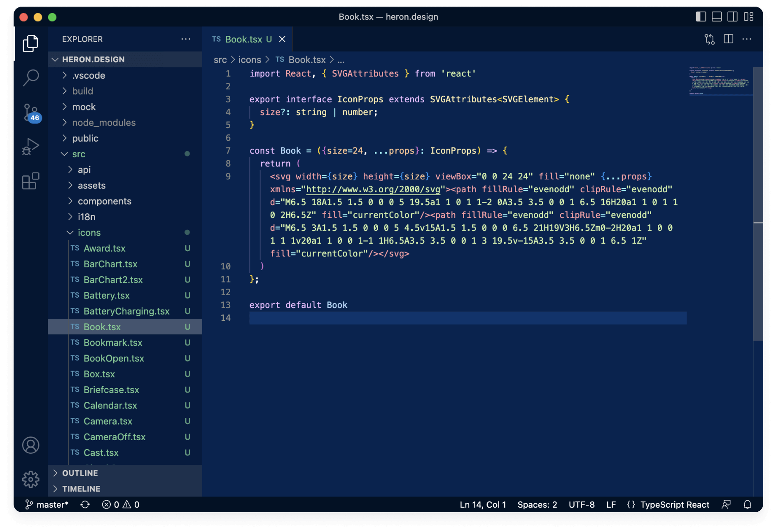The width and height of the screenshot is (776, 532).
Task: Collapse the icons folder
Action: coord(125,233)
